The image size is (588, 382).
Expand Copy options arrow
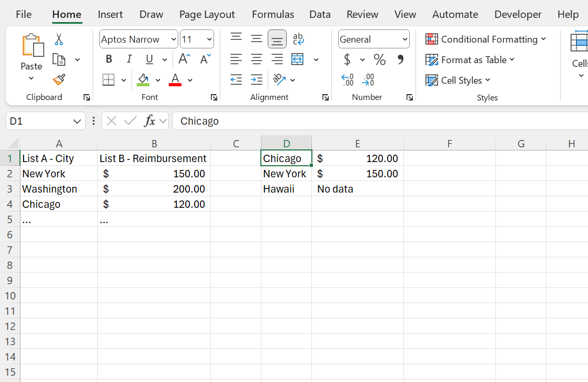(x=78, y=59)
